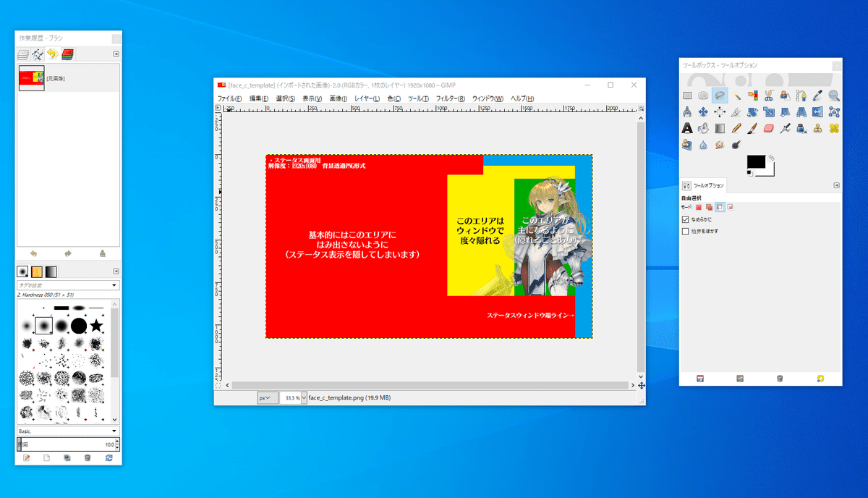Select the Move tool

click(x=703, y=111)
